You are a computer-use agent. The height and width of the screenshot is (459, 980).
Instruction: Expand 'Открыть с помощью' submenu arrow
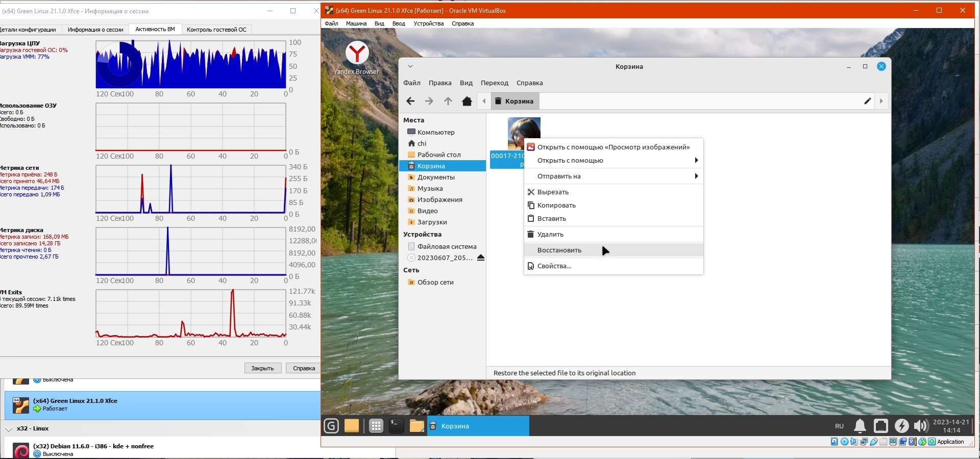coord(696,160)
